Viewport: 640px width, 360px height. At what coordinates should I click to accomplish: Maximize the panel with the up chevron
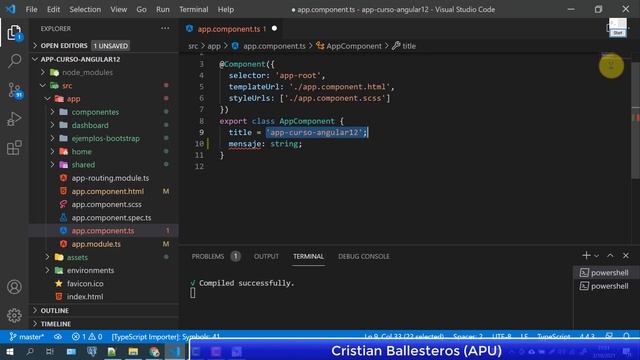tap(610, 256)
